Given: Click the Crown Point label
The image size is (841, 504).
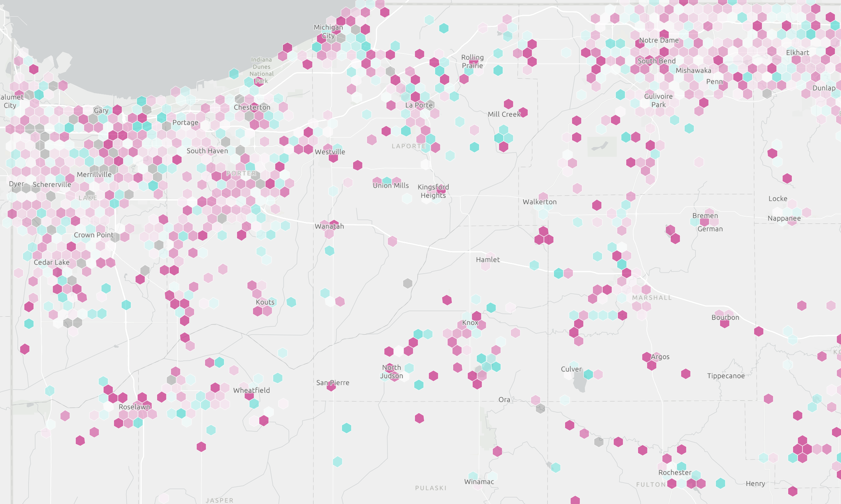Looking at the screenshot, I should point(93,235).
